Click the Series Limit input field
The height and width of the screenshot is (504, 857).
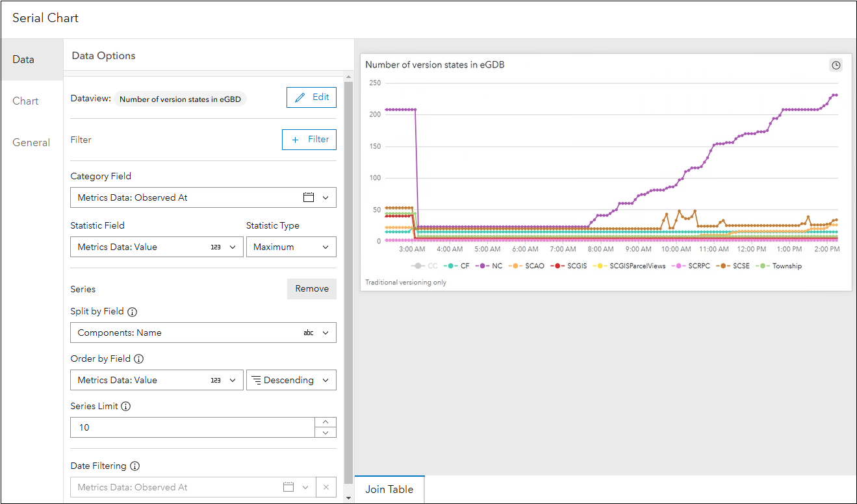192,427
